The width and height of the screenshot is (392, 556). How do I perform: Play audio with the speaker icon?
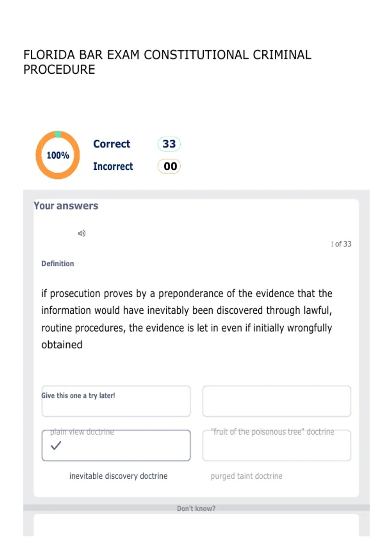tap(82, 233)
